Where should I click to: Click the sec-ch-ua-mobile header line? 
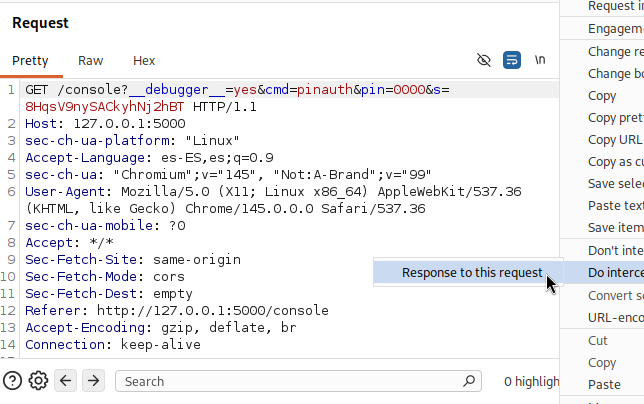click(x=105, y=225)
